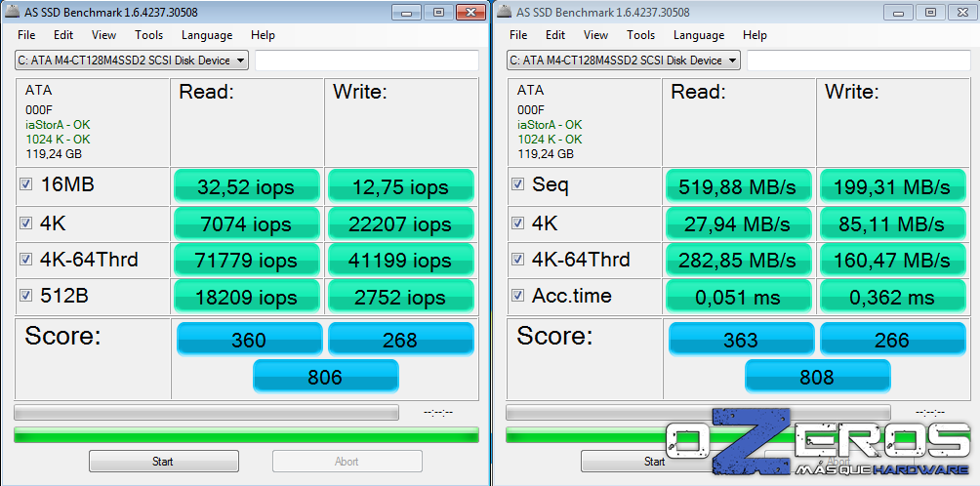The width and height of the screenshot is (980, 486).
Task: Open the Language menu in left window
Action: (x=207, y=35)
